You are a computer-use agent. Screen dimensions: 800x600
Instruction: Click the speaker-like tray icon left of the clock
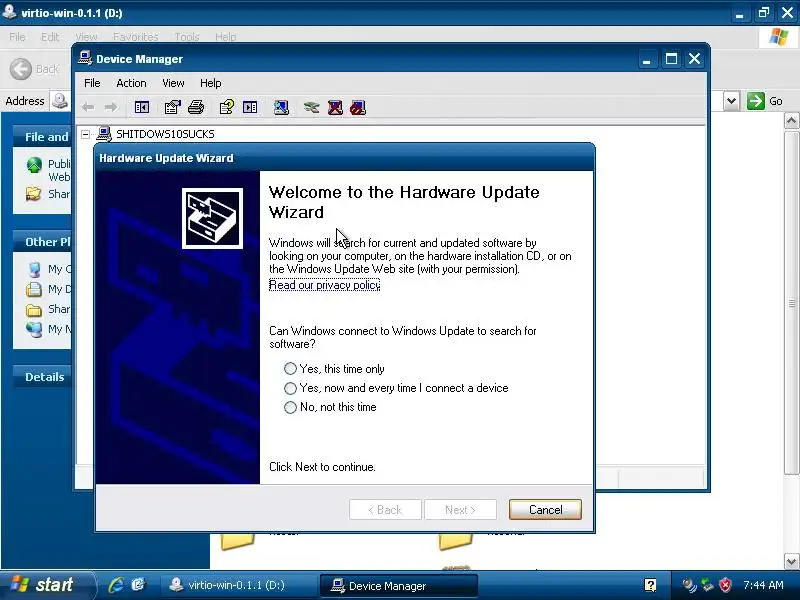pos(689,585)
